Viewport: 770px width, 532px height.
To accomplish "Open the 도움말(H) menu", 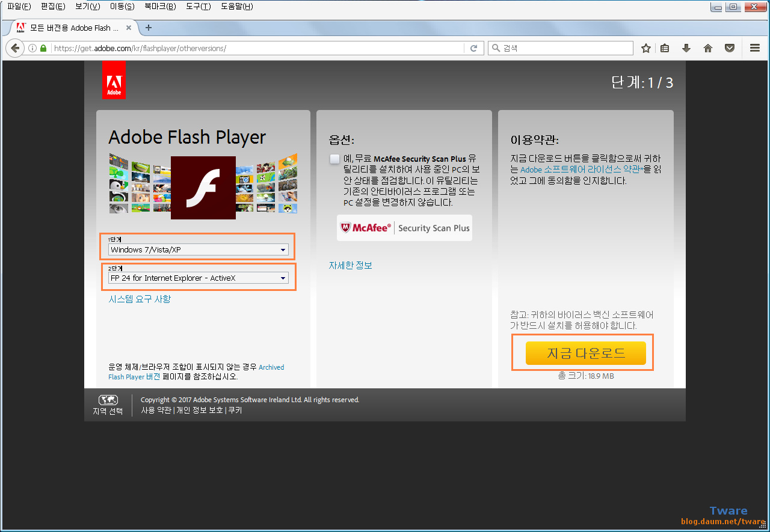I will tap(236, 7).
